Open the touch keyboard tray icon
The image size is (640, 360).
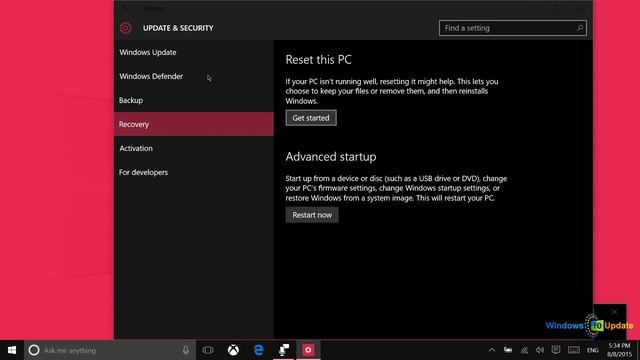[573, 350]
